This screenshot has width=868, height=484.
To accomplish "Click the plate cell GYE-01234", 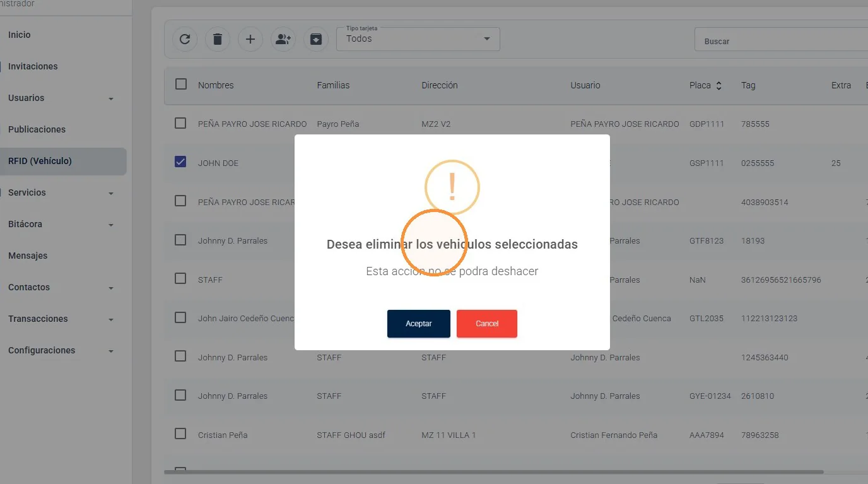I will pos(710,396).
